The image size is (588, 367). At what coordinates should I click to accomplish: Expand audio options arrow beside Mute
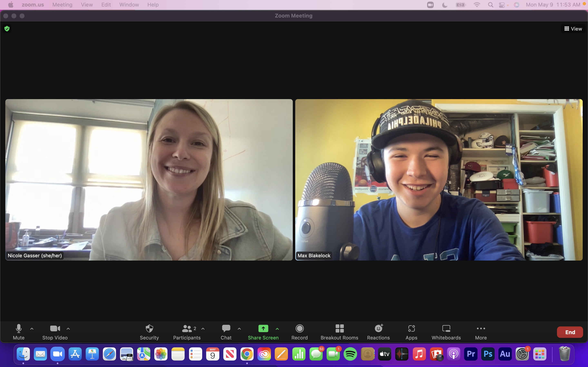click(x=32, y=329)
